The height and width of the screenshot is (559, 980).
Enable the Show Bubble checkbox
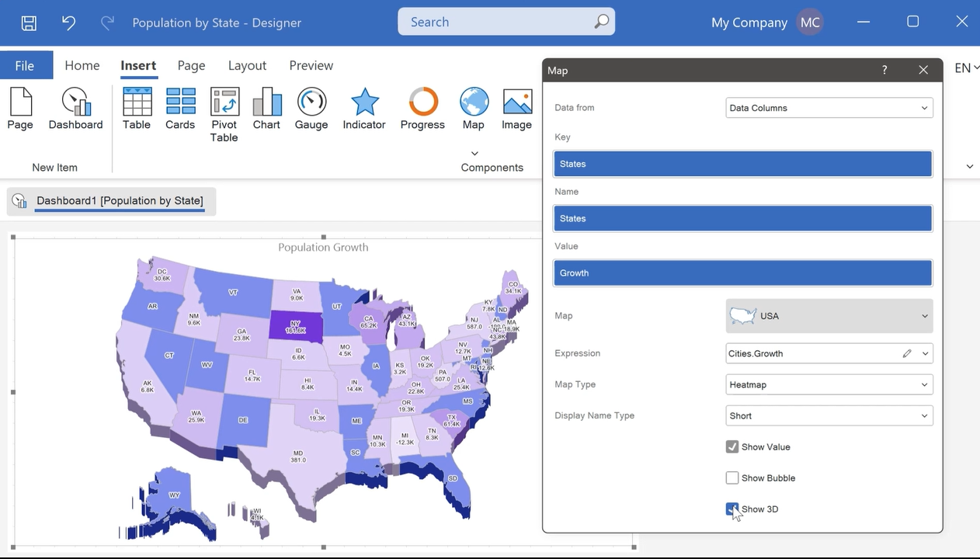[x=732, y=478]
